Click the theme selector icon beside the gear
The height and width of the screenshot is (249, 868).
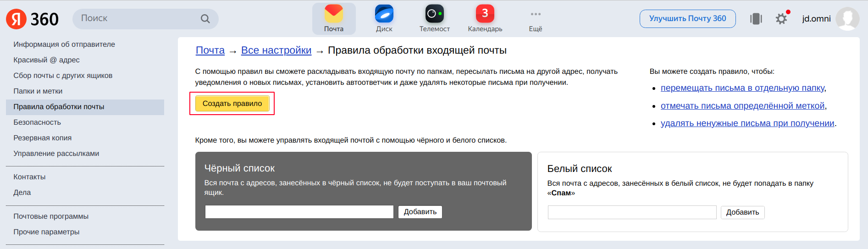tap(756, 19)
